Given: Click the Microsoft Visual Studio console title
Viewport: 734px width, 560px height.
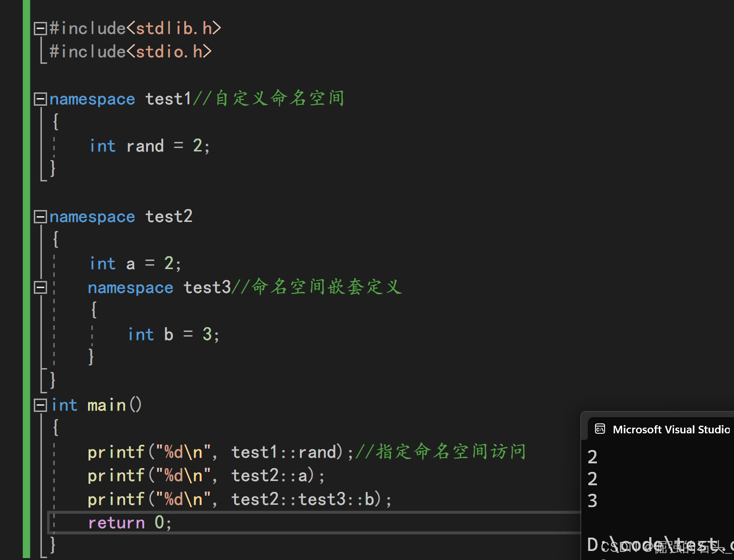Looking at the screenshot, I should click(671, 430).
